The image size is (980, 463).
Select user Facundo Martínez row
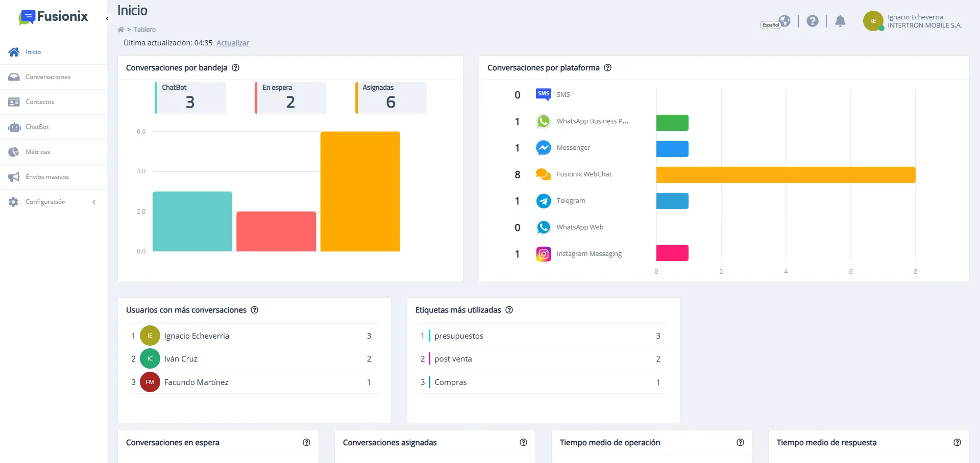click(254, 382)
